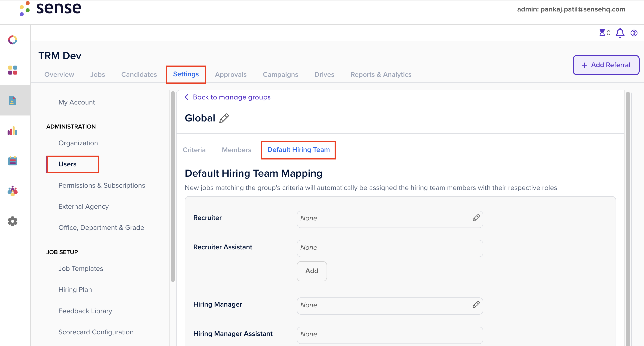Open Permissions & Subscriptions
Viewport: 644px width, 346px height.
coord(101,185)
